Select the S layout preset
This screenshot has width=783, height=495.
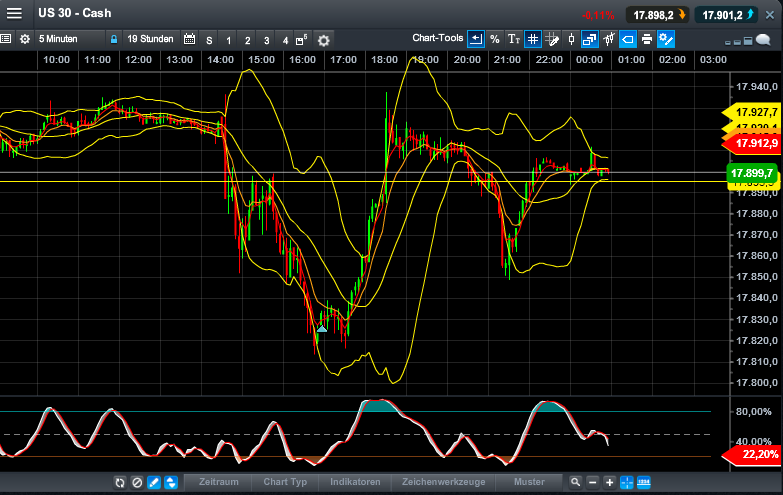click(x=209, y=40)
